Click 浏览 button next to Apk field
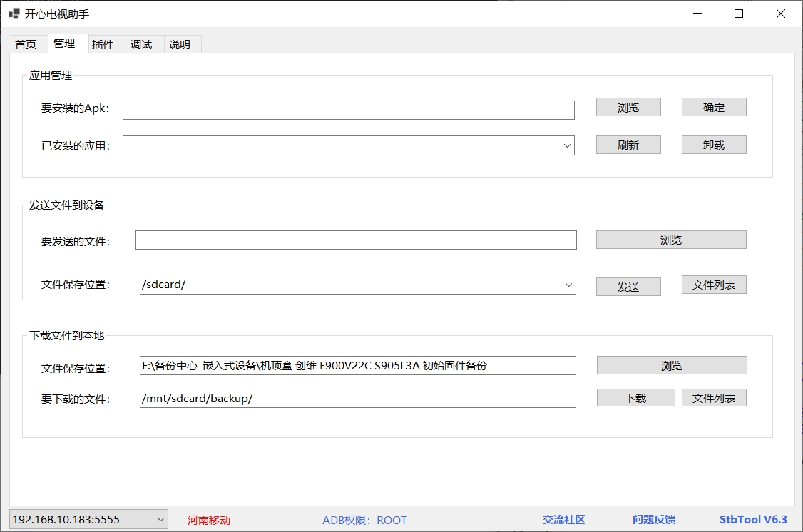This screenshot has height=532, width=803. click(628, 107)
